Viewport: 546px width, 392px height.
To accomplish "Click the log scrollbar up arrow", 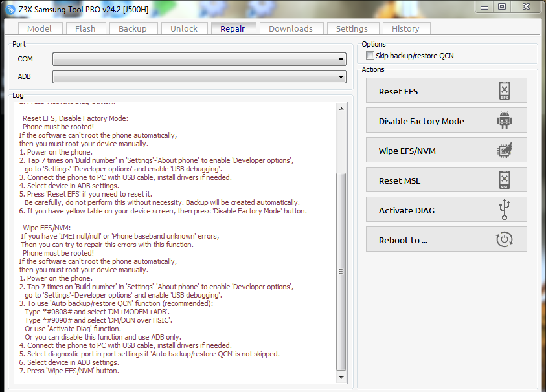I will coord(341,109).
